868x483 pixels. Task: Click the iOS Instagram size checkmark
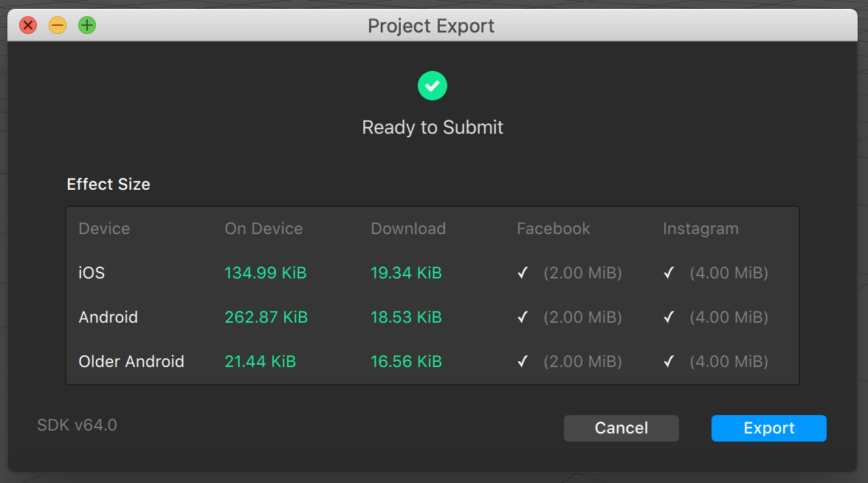(x=669, y=273)
